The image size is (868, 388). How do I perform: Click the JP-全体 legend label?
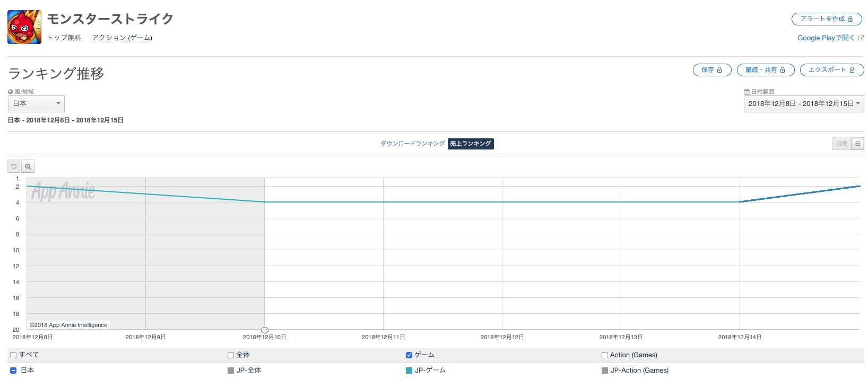249,371
